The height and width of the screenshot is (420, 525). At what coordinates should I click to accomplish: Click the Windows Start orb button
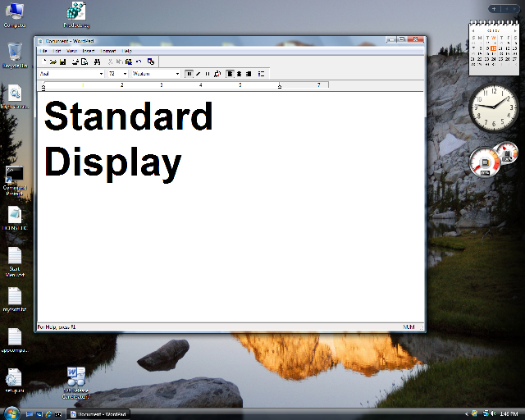point(10,413)
